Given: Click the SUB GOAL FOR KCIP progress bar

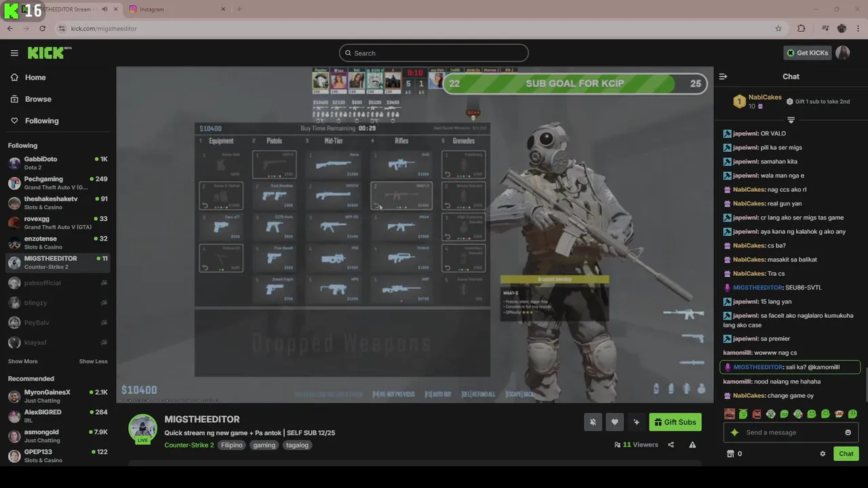Looking at the screenshot, I should (x=575, y=83).
